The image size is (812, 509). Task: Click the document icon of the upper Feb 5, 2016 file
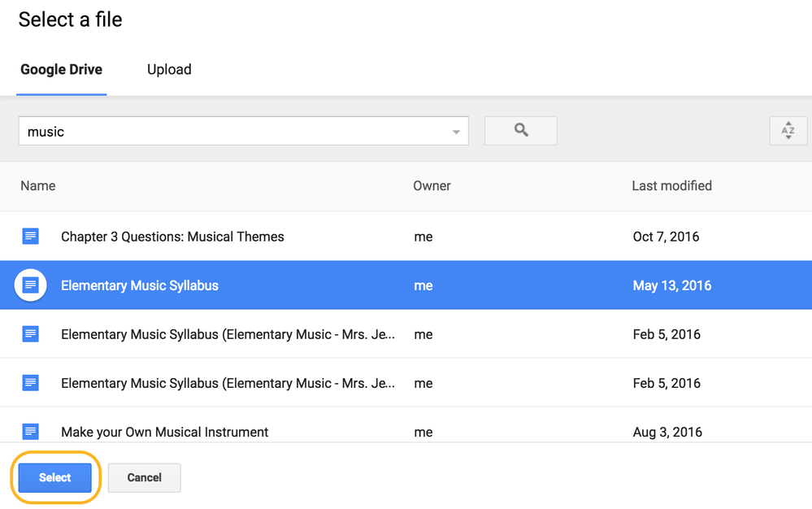click(31, 334)
